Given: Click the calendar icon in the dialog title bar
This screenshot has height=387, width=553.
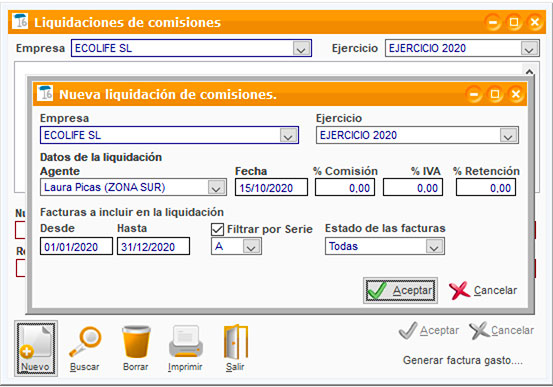Looking at the screenshot, I should click(45, 93).
